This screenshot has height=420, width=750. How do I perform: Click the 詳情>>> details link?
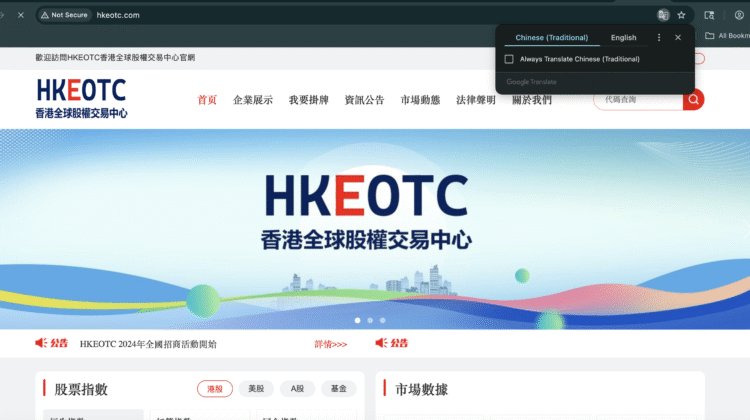point(330,344)
